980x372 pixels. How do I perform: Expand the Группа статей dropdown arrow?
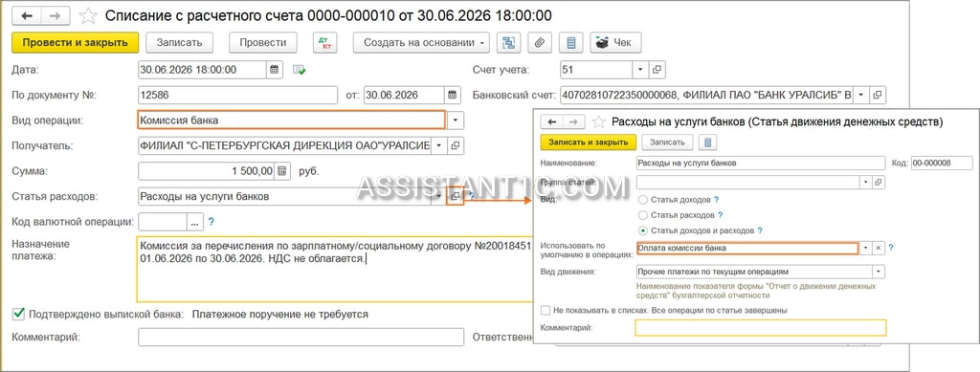pos(865,183)
